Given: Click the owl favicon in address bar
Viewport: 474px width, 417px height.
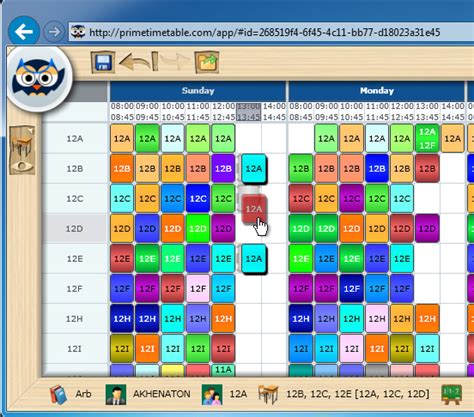Looking at the screenshot, I should tap(78, 32).
